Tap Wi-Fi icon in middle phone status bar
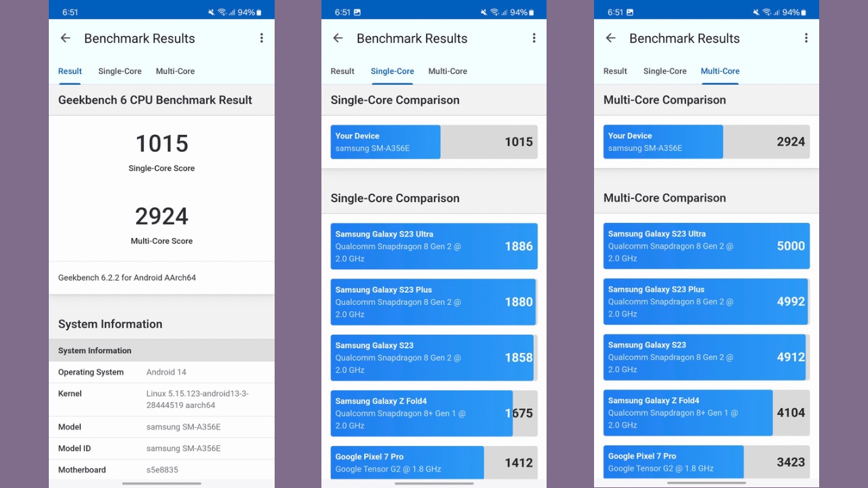 tap(494, 12)
